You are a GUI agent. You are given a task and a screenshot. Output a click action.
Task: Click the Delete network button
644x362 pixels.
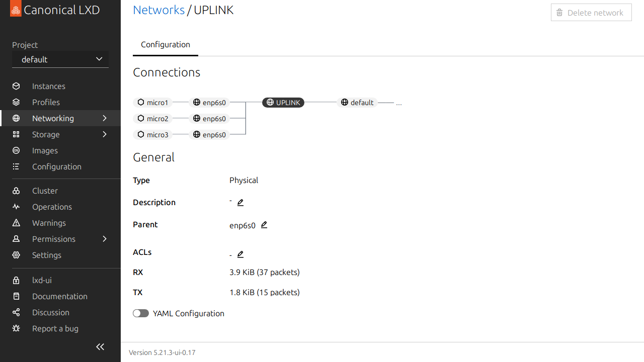[591, 13]
